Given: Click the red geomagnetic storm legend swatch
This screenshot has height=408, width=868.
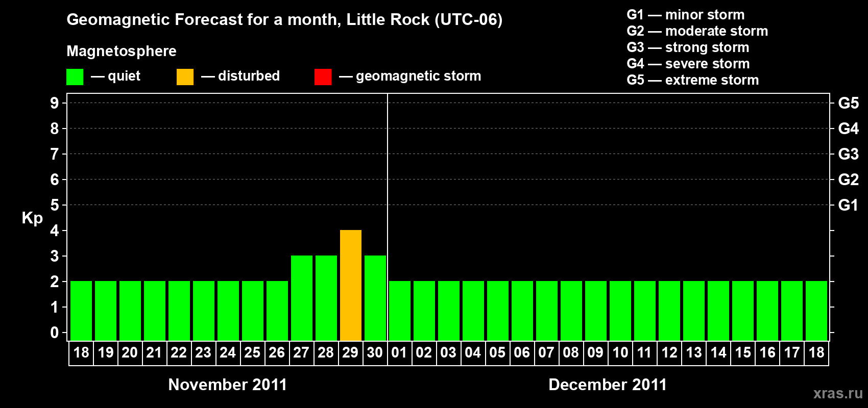Looking at the screenshot, I should coord(323,77).
